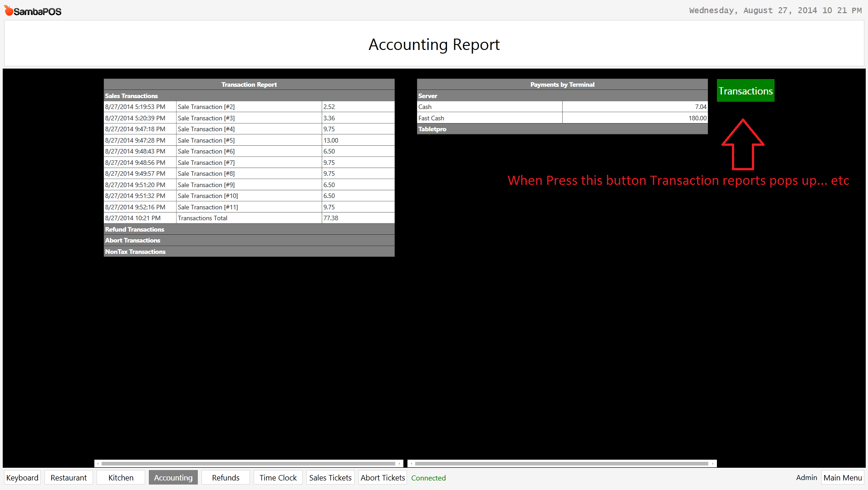Click the SambaPOS logo icon

(8, 10)
